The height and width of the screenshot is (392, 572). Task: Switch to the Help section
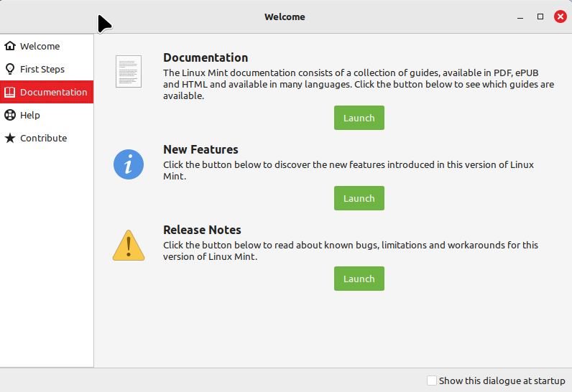click(47, 115)
